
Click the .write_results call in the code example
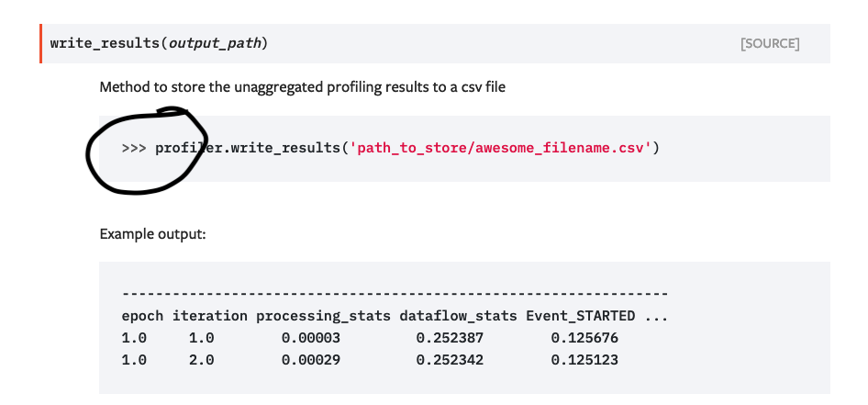[x=282, y=149]
